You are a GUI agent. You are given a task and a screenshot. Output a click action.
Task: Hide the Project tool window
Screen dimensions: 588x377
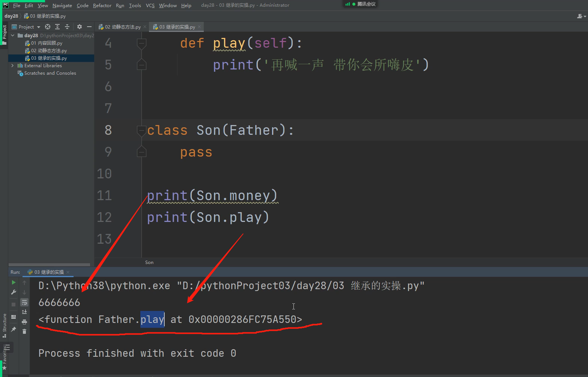(89, 27)
